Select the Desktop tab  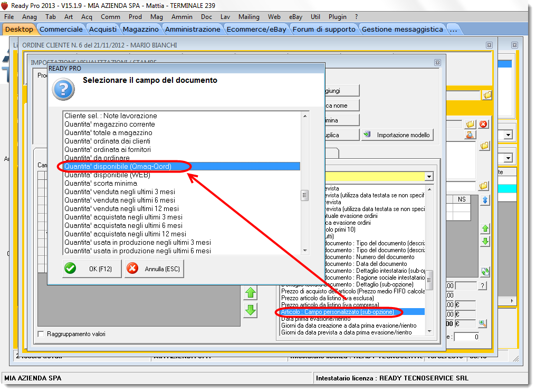(x=19, y=29)
